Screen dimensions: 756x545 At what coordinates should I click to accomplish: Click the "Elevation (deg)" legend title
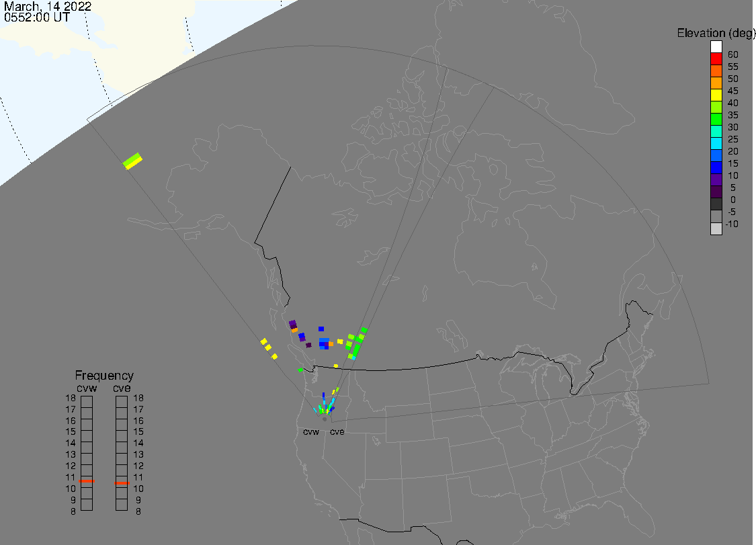click(716, 33)
